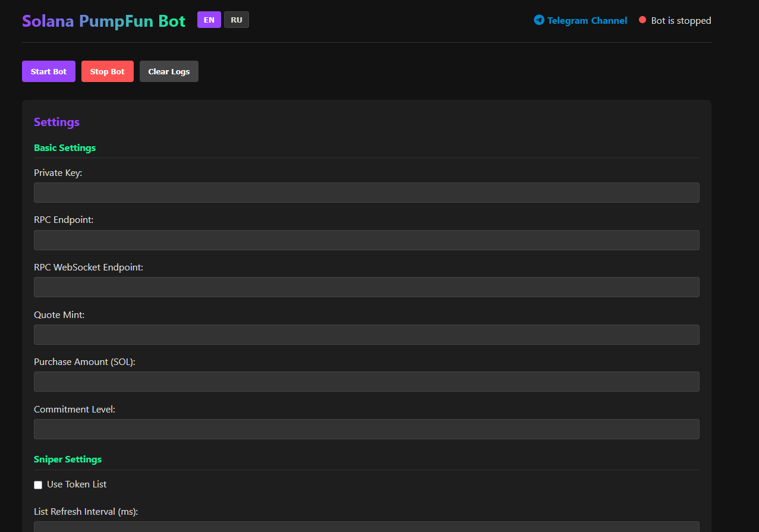Click the Solana PumpFun Bot title
This screenshot has width=759, height=532.
tap(104, 21)
